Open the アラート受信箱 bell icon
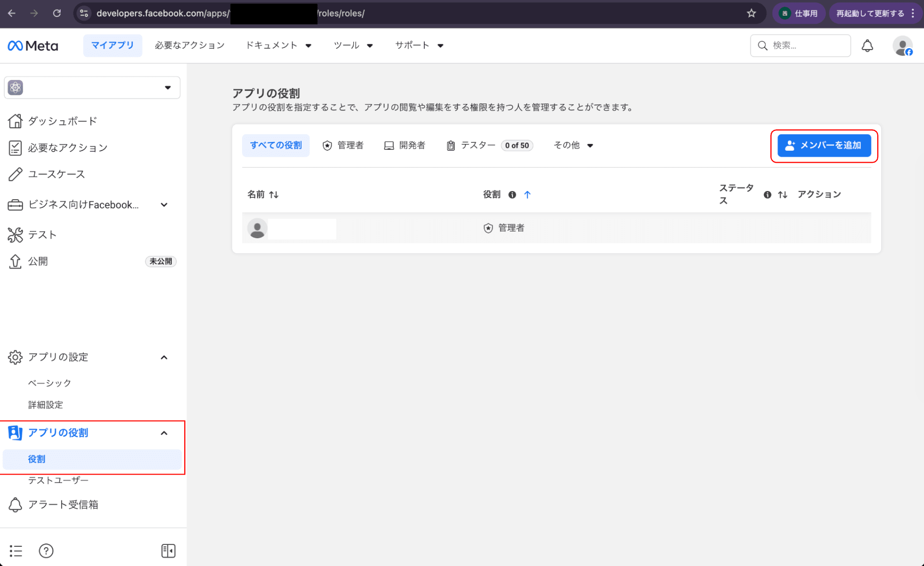The width and height of the screenshot is (924, 566). tap(15, 504)
